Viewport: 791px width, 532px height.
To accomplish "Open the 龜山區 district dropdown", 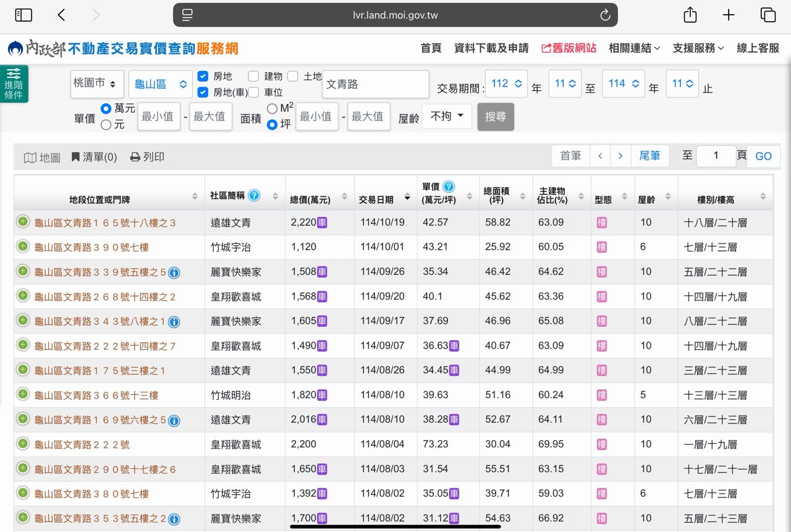I will pos(160,84).
